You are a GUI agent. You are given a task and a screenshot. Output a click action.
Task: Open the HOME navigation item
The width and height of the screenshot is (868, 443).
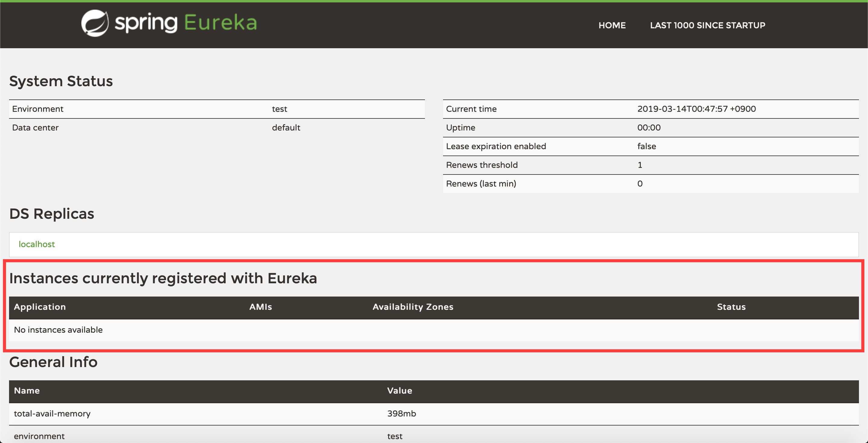(x=612, y=25)
